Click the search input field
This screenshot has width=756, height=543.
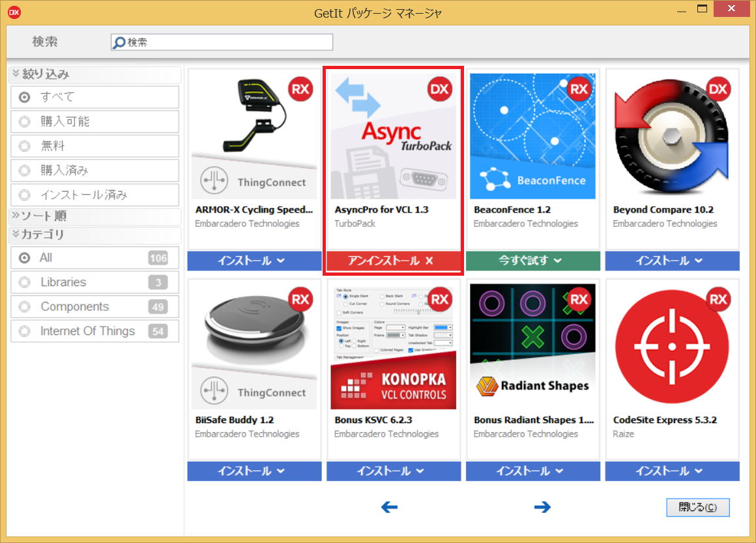click(222, 42)
